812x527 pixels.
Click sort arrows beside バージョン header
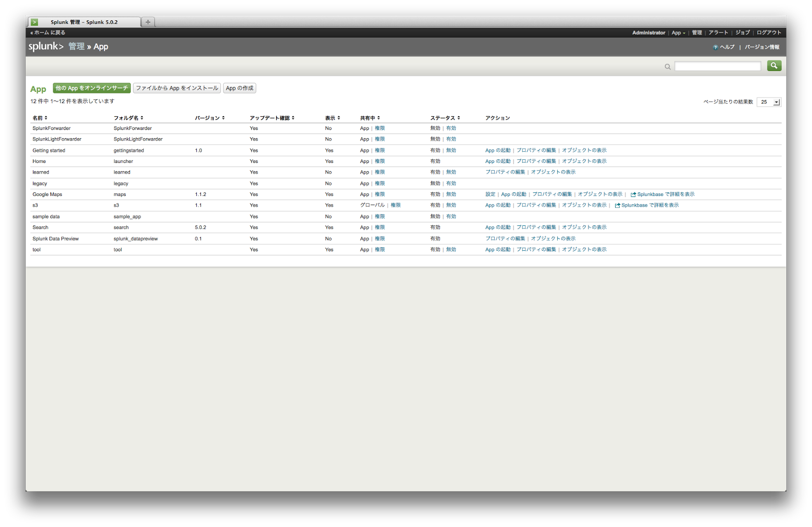click(x=223, y=118)
